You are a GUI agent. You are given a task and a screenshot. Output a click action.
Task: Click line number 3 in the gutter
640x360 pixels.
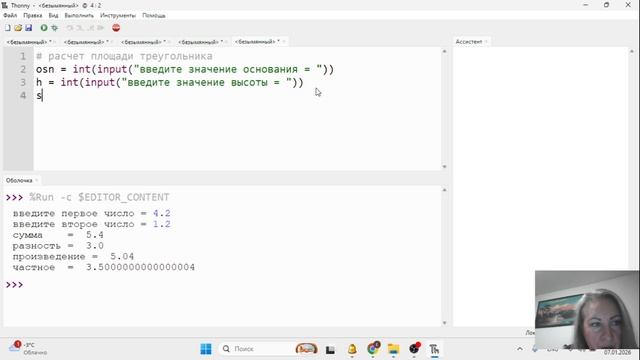23,82
